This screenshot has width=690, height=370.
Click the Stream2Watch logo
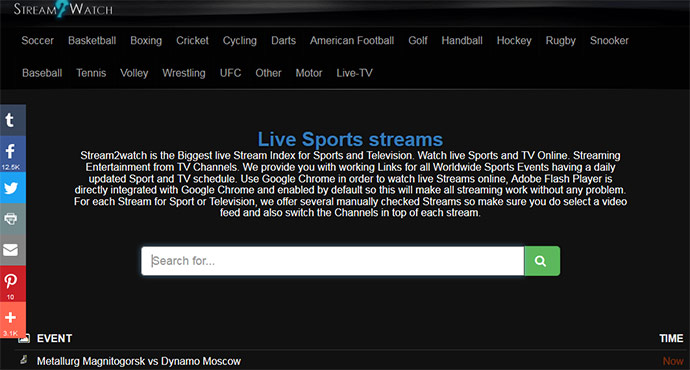coord(63,9)
